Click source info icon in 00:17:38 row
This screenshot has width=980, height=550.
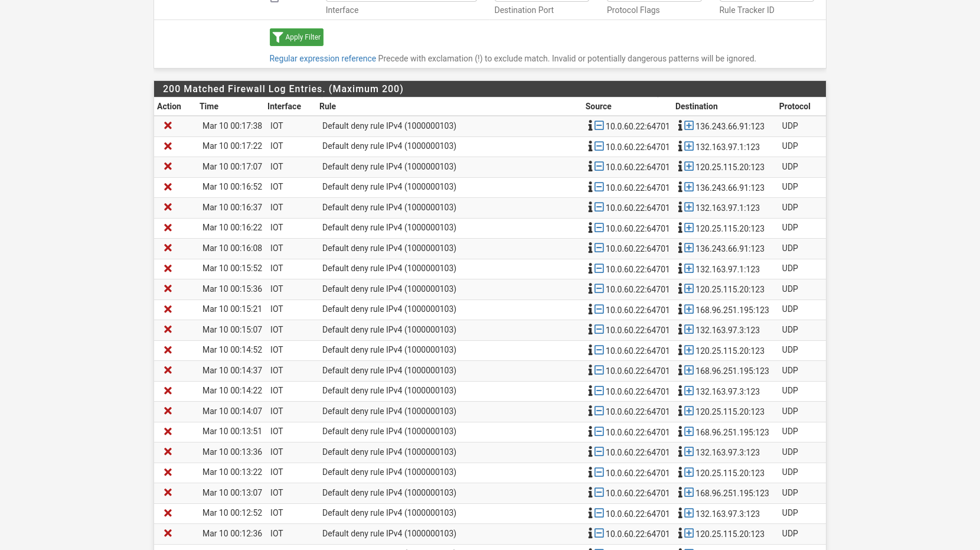[x=590, y=126]
